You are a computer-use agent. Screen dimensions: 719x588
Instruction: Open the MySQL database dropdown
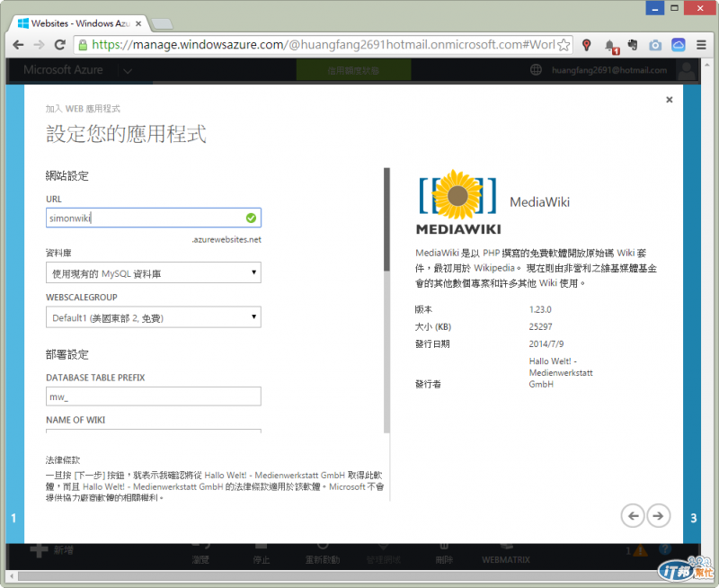[154, 273]
